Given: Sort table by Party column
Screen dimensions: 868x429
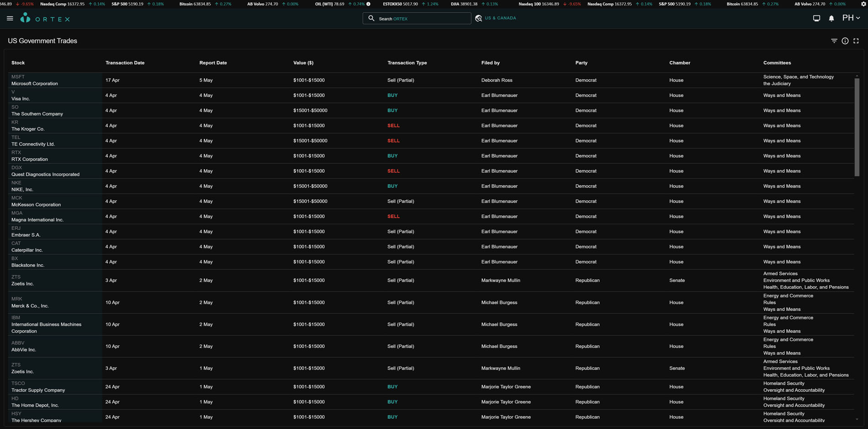Looking at the screenshot, I should tap(581, 63).
